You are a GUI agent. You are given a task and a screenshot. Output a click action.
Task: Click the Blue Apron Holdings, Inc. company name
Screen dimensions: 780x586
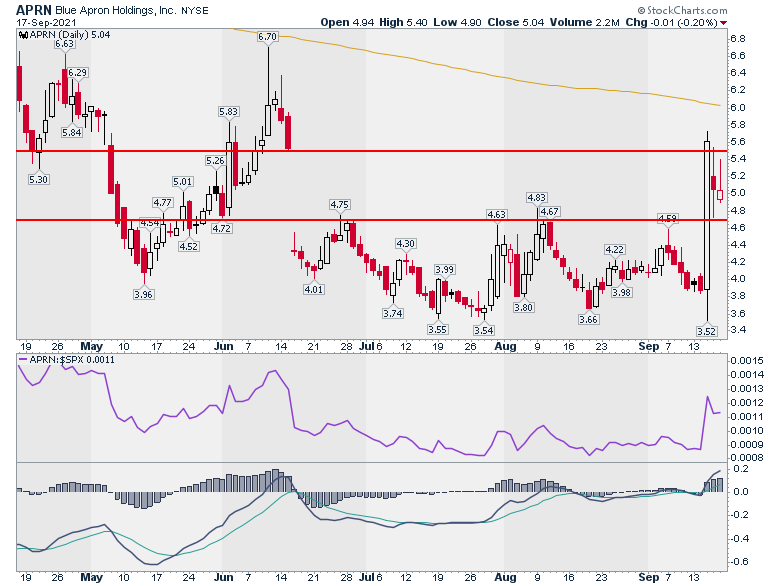(x=115, y=10)
